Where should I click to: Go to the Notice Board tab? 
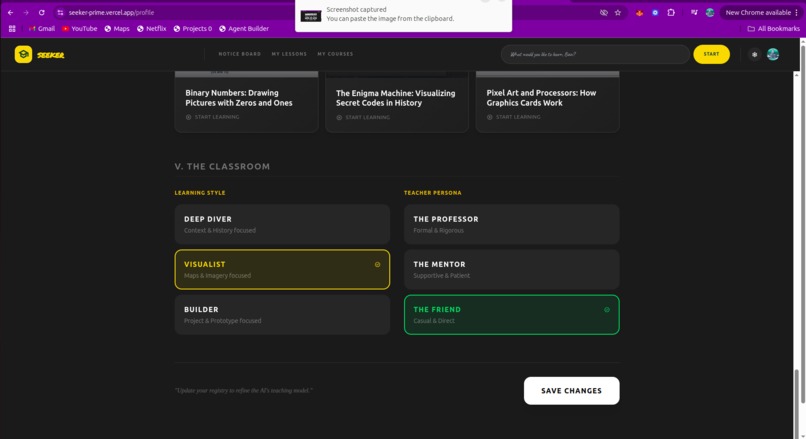[240, 54]
